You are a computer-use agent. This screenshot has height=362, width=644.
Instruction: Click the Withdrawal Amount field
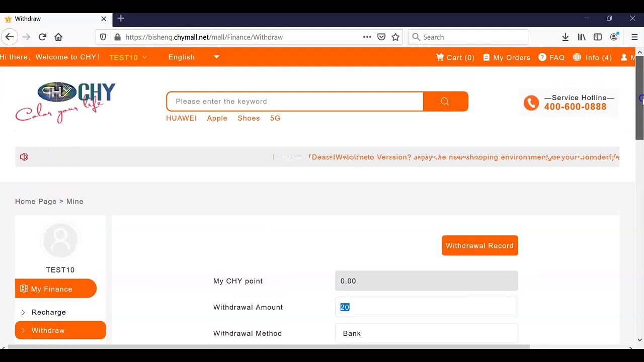[426, 307]
